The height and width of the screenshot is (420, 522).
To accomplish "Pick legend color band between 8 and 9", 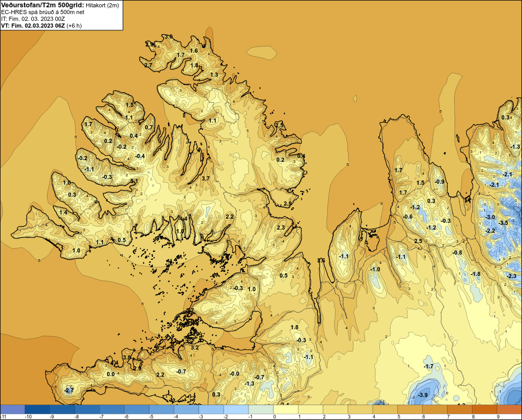I will pyautogui.click(x=484, y=409).
